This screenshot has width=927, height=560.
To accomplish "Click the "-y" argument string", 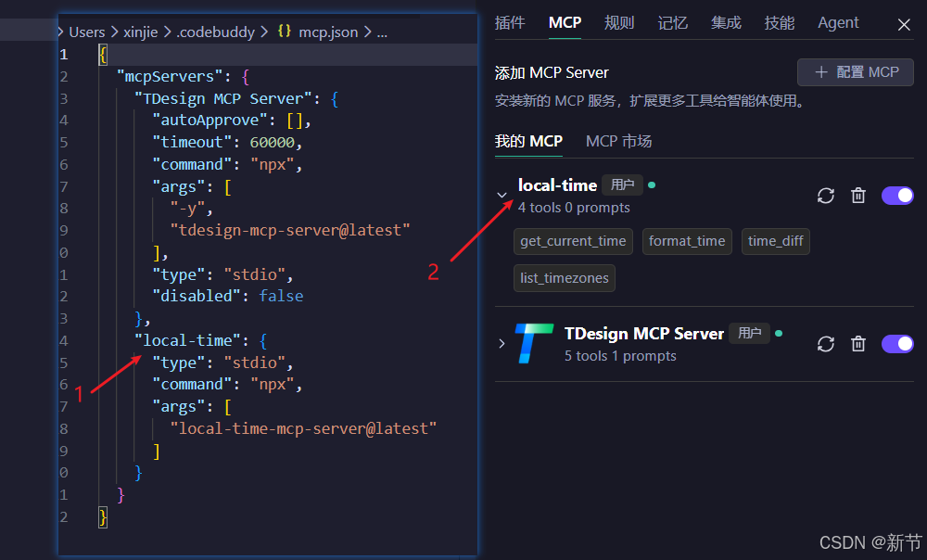I will click(x=187, y=209).
